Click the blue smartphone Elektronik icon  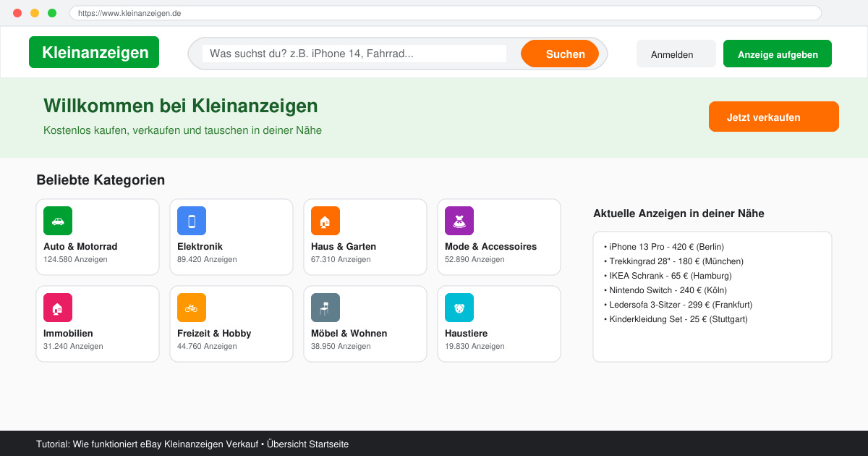point(192,221)
